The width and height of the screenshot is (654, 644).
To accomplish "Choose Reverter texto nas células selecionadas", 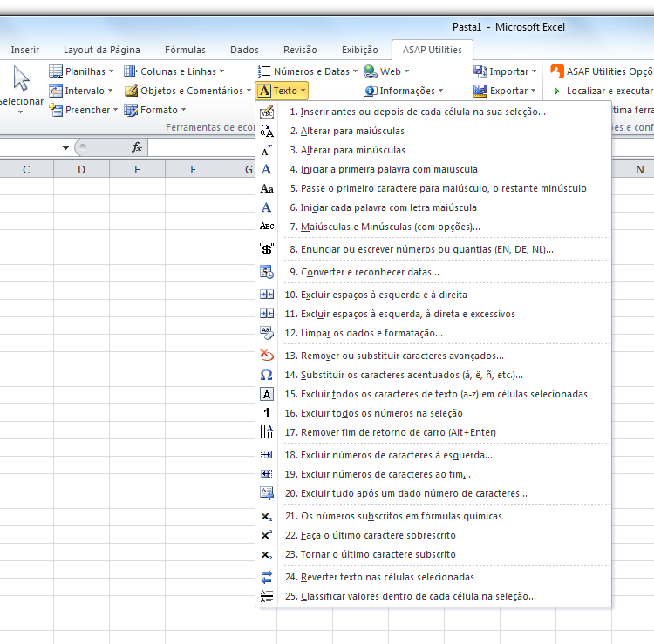I will point(433,577).
